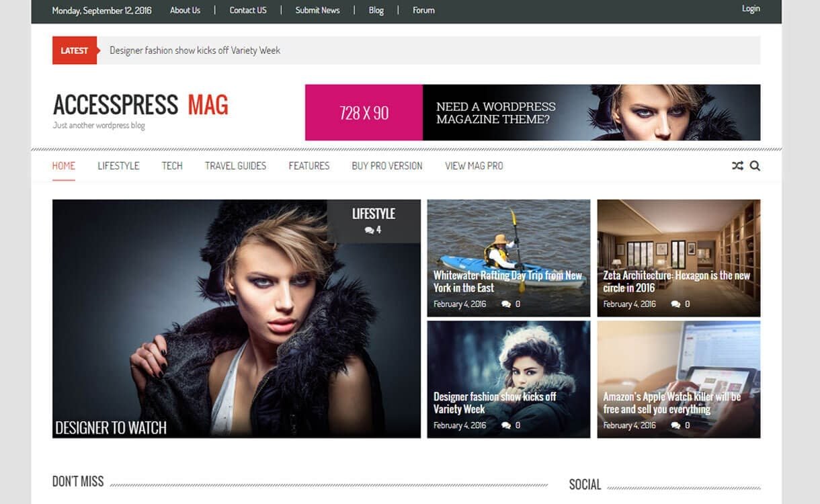Click the comment count on the LIFESTYLE slide

click(373, 229)
